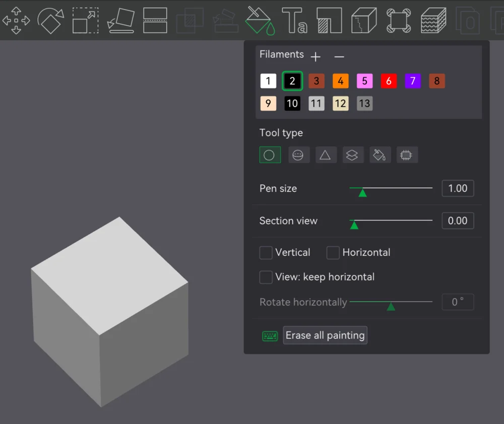
Task: Choose the Circle brush tool type
Action: coord(270,155)
